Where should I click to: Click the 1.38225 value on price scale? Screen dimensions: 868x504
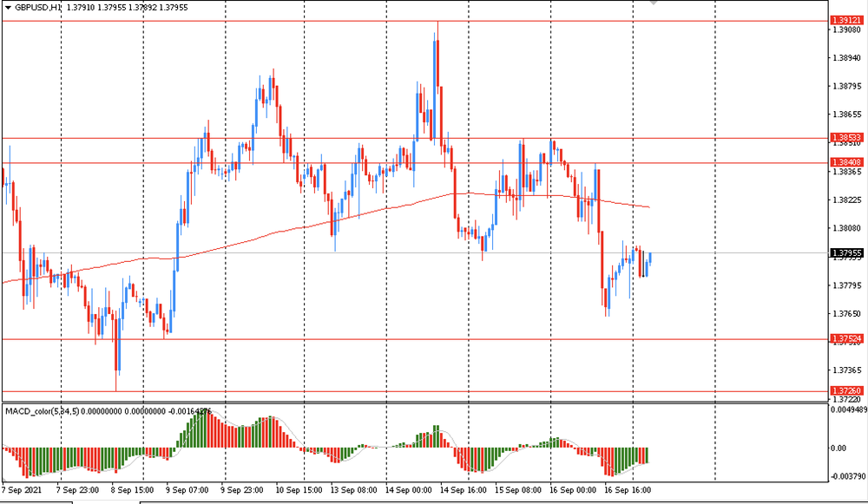[x=847, y=200]
